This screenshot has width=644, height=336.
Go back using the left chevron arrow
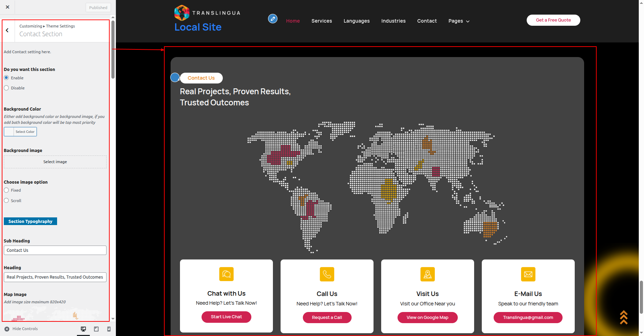7,31
